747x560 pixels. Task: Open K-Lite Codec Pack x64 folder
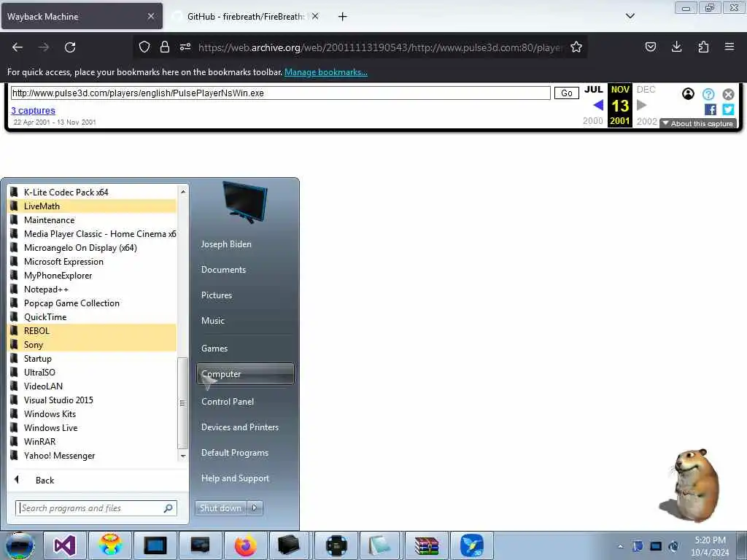(93, 192)
